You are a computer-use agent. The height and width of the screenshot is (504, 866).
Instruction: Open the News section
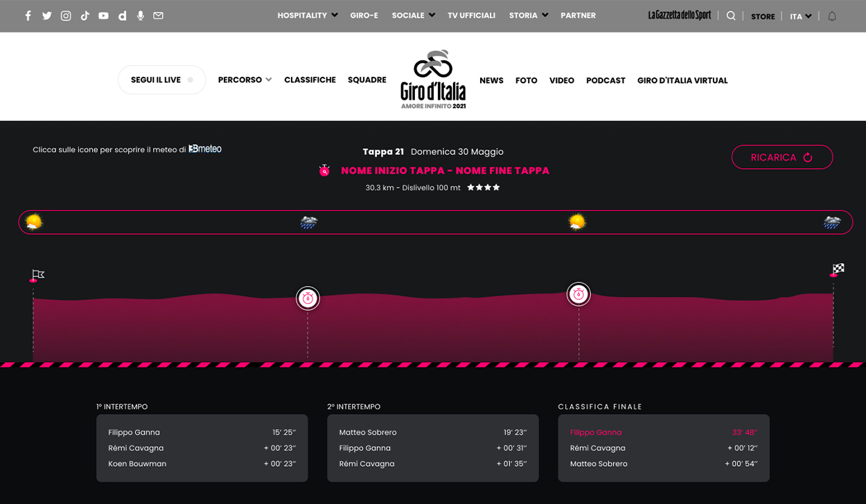(x=491, y=80)
